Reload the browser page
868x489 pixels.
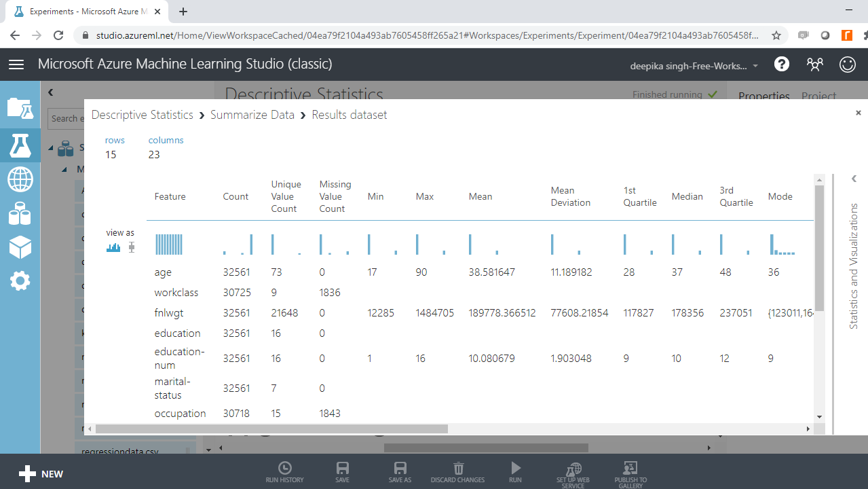click(x=58, y=35)
